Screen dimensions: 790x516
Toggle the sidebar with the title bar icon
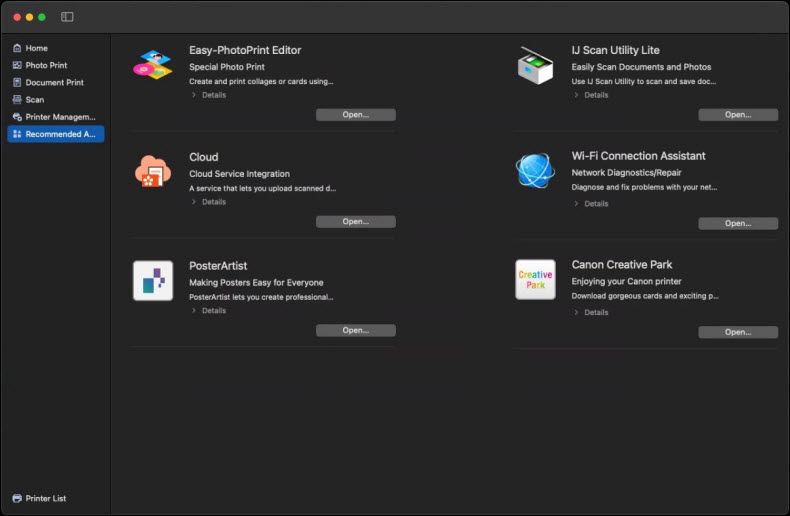pos(67,17)
